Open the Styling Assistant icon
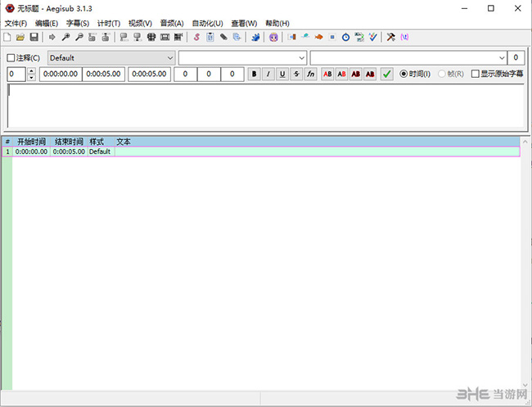 pos(305,37)
